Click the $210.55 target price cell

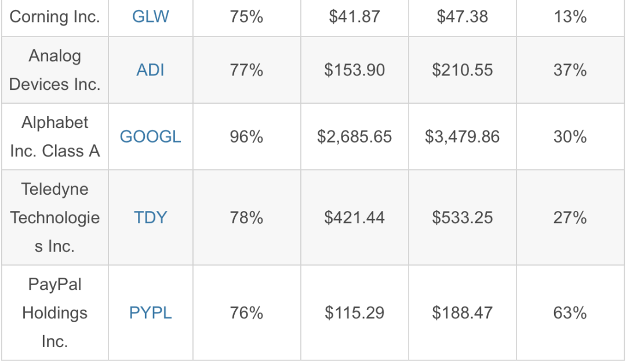pos(463,70)
